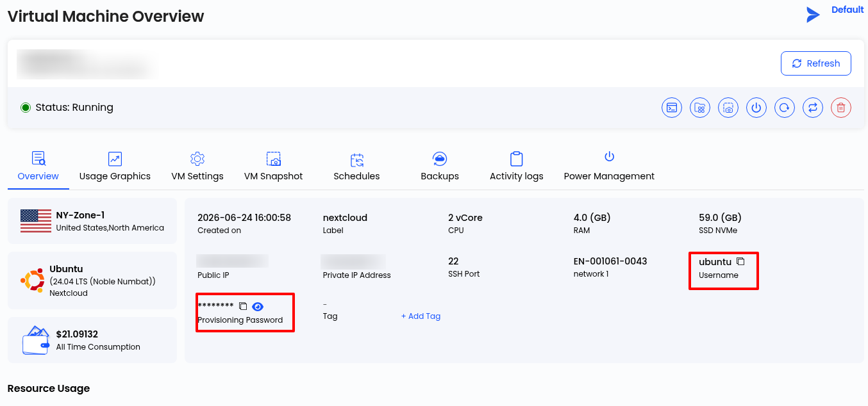The image size is (868, 406).
Task: Click the green running status indicator
Action: 26,108
